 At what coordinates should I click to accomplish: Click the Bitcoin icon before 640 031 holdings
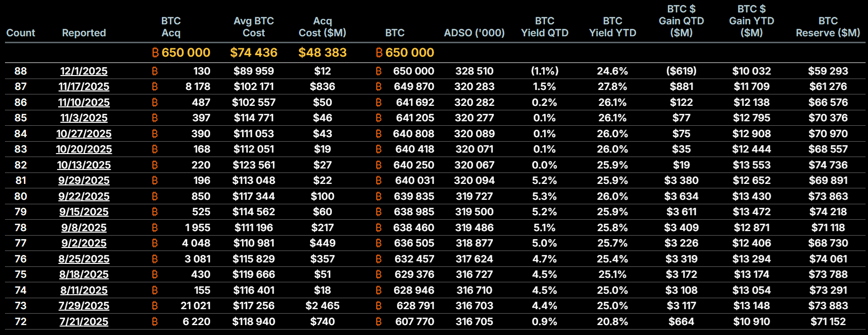(x=379, y=180)
